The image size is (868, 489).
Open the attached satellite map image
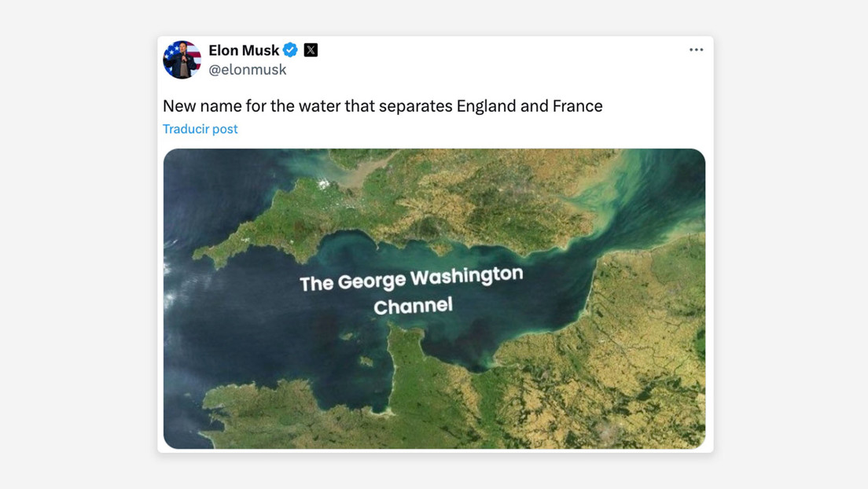click(x=433, y=299)
